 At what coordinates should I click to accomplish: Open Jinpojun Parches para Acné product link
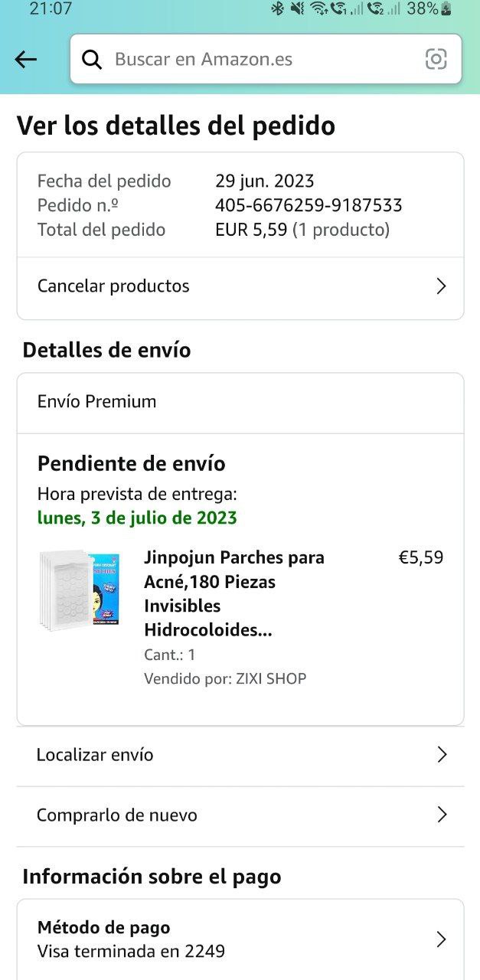[x=234, y=594]
